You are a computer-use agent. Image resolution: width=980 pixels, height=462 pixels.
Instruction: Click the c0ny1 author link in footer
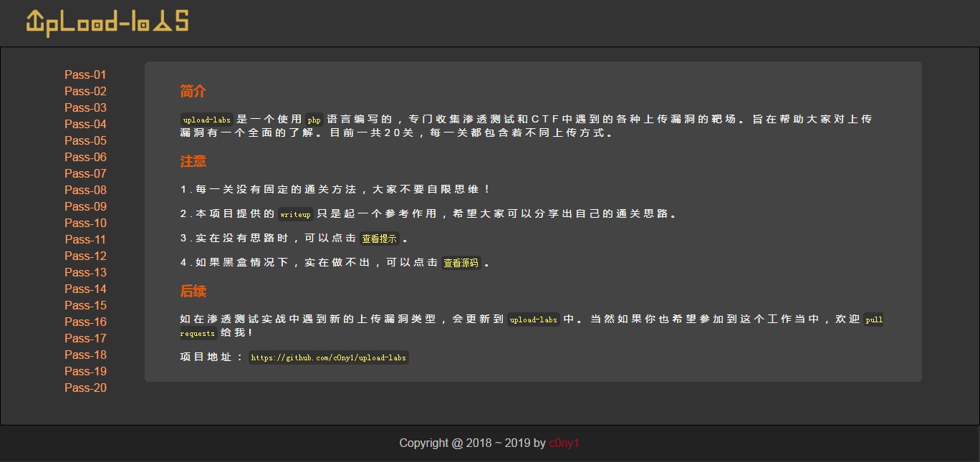click(563, 443)
